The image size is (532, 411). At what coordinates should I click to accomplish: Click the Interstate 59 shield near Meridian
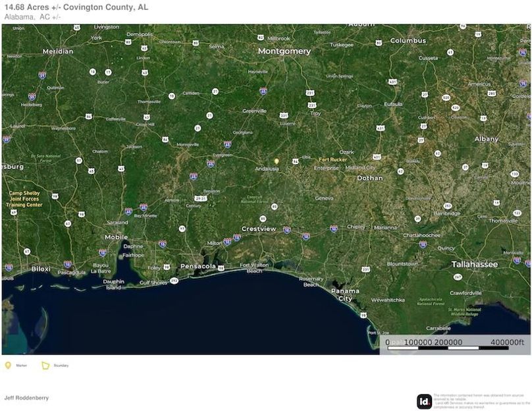pos(41,75)
